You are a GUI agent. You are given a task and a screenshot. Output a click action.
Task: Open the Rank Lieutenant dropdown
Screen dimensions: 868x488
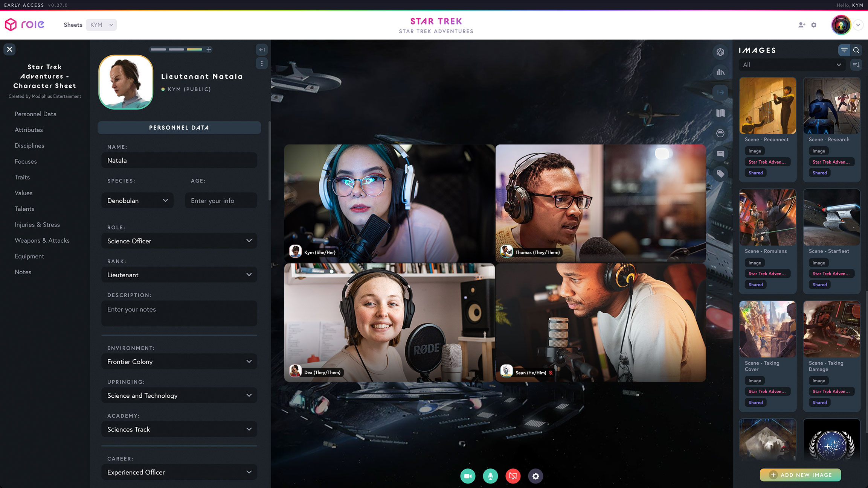click(x=179, y=275)
